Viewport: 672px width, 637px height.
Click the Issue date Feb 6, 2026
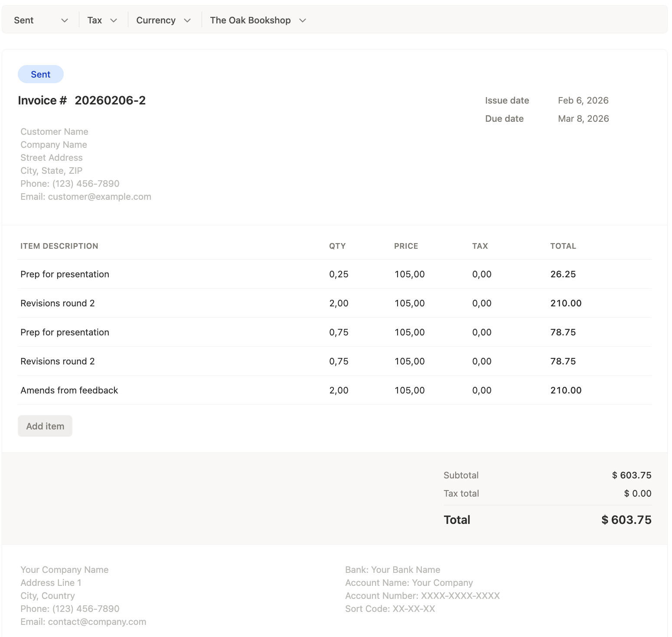tap(583, 100)
